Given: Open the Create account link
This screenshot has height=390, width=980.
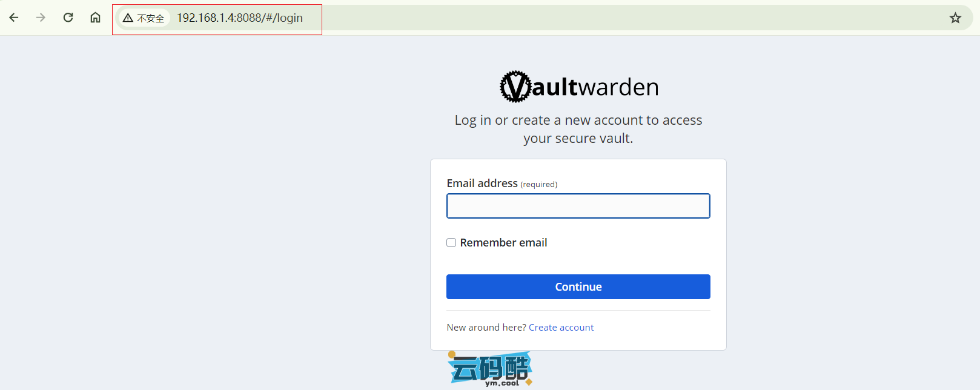Looking at the screenshot, I should [561, 327].
